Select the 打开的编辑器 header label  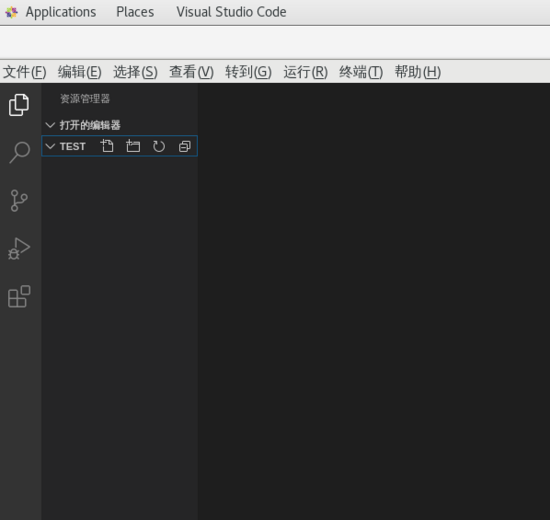[90, 125]
